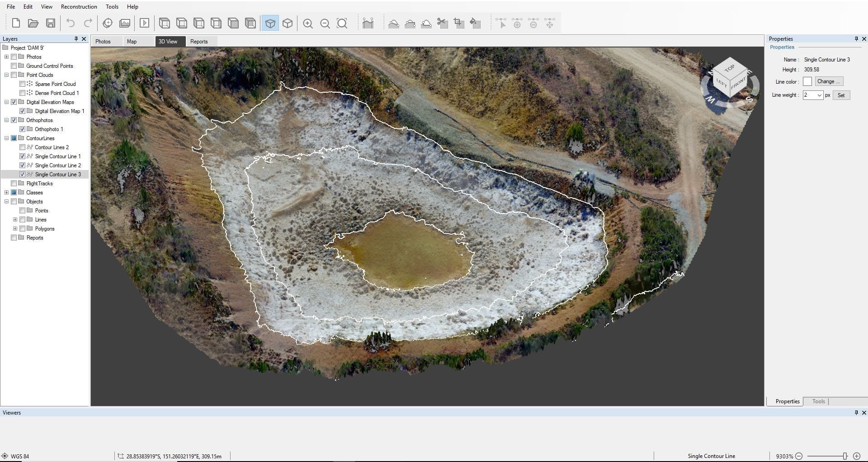Fit the view with the zoom-extents magnifier icon
Image resolution: width=868 pixels, height=462 pixels.
pos(342,24)
